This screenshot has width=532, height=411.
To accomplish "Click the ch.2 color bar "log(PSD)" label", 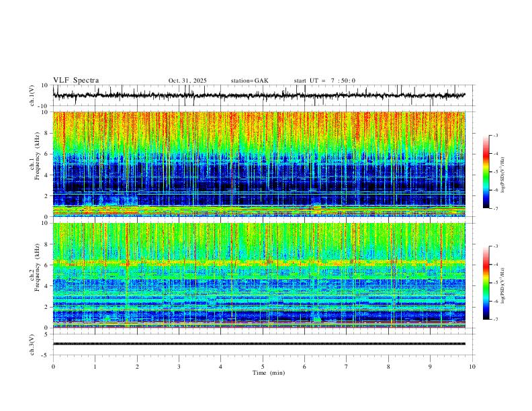I will (x=503, y=286).
